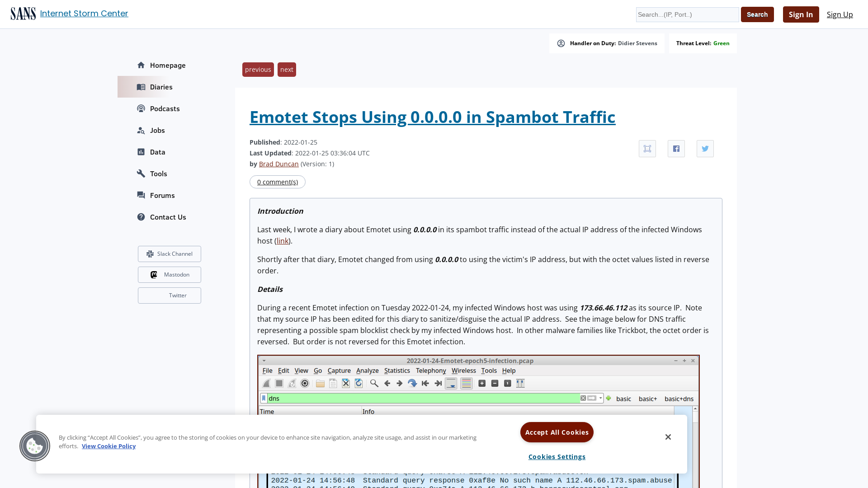Click the Data chart icon
868x488 pixels.
(141, 152)
